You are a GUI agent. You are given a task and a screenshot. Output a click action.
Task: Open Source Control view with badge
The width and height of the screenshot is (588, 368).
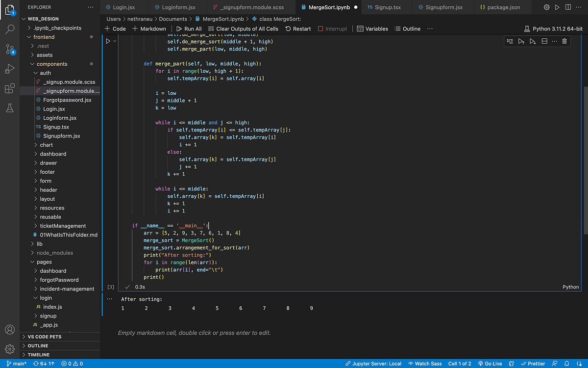coord(10,49)
